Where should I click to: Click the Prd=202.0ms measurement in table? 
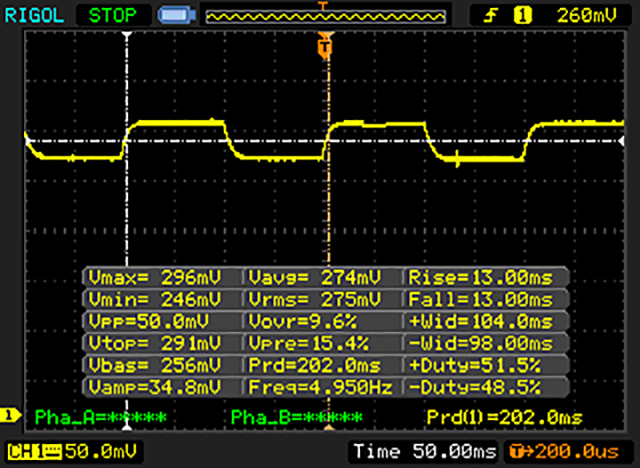click(315, 365)
